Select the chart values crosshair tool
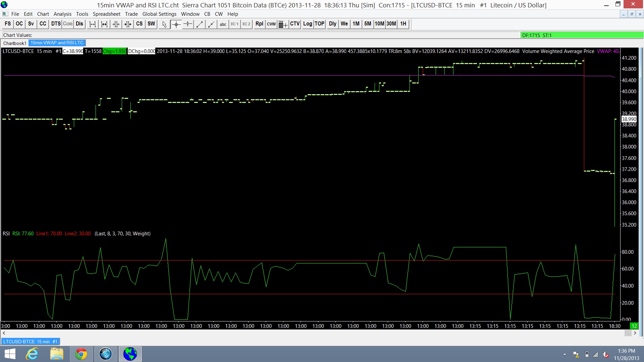The image size is (644, 362). point(176,24)
